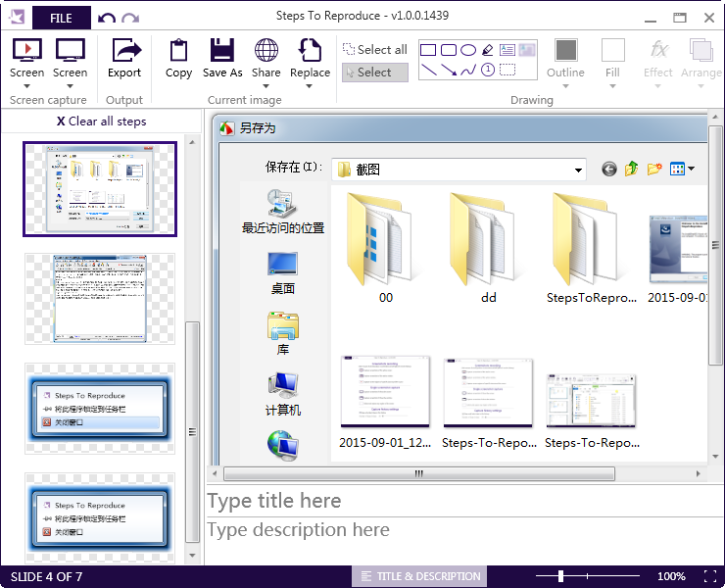
Task: Click the Share globe icon
Action: (x=266, y=50)
